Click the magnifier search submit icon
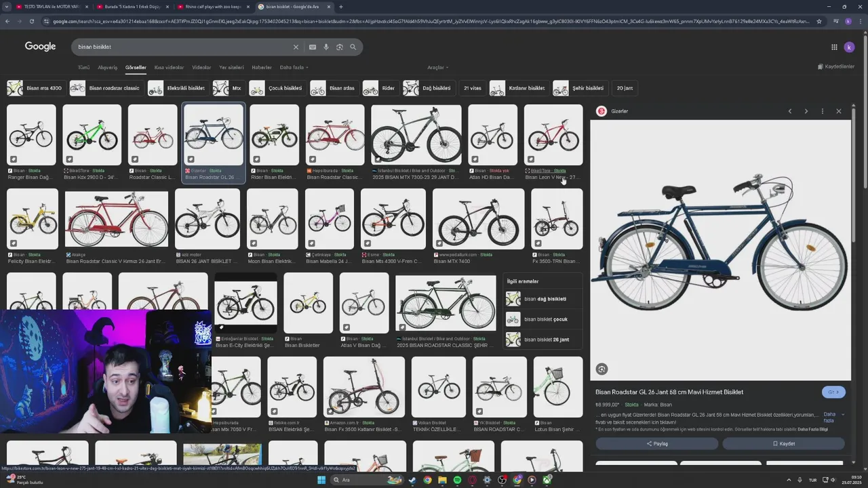 353,47
